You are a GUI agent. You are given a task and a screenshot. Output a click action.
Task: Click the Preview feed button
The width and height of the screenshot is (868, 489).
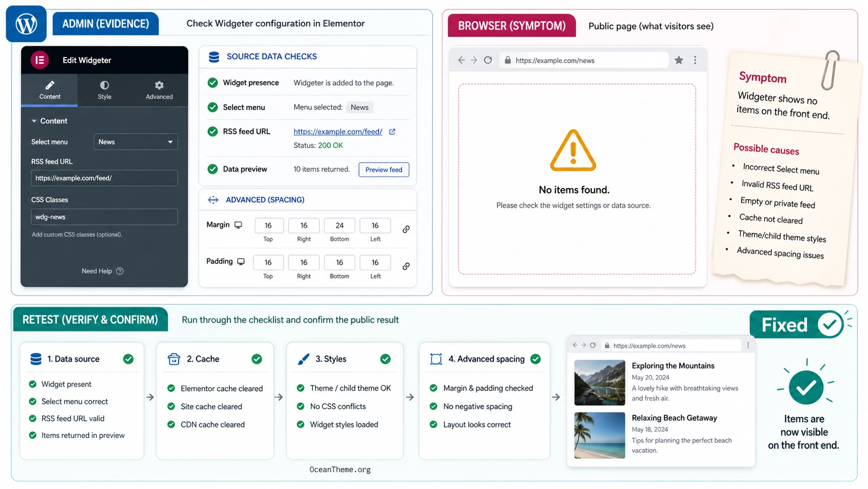point(384,169)
